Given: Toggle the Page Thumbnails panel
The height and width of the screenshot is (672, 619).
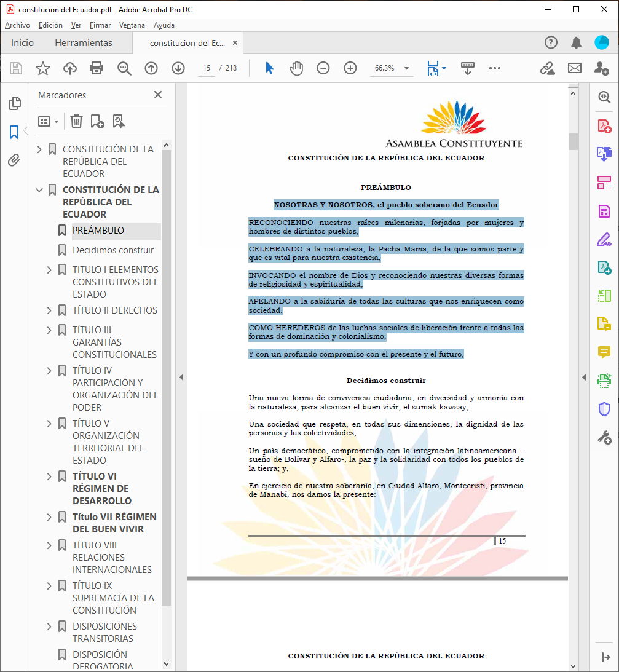Looking at the screenshot, I should [x=14, y=104].
